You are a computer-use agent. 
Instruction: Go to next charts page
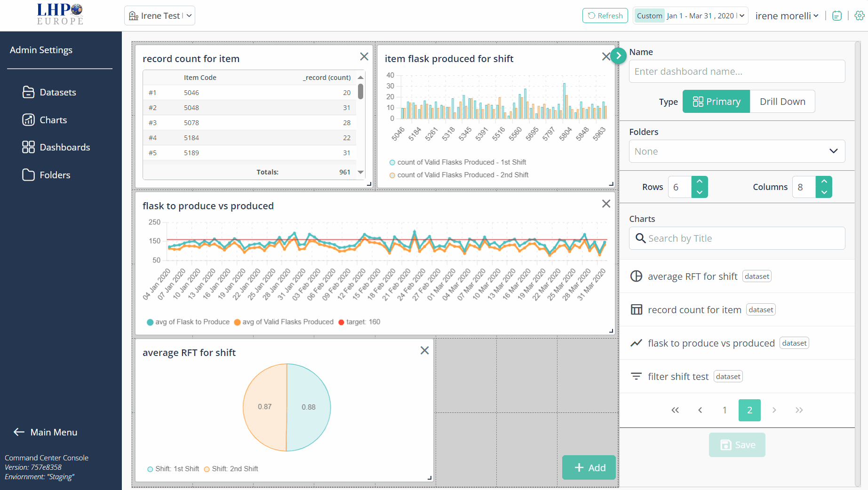tap(774, 410)
